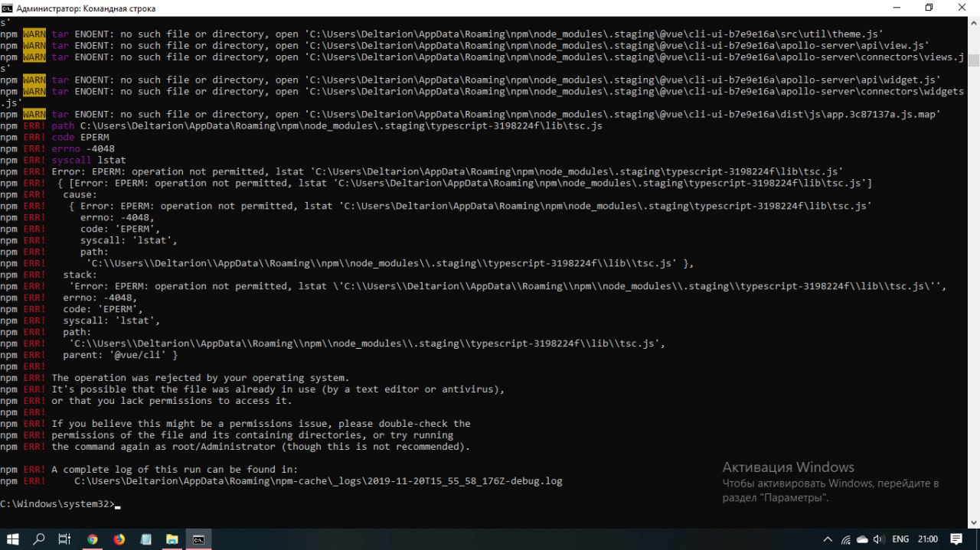Click 'permissions of the file and its containing directories'
980x550 pixels.
pyautogui.click(x=252, y=435)
